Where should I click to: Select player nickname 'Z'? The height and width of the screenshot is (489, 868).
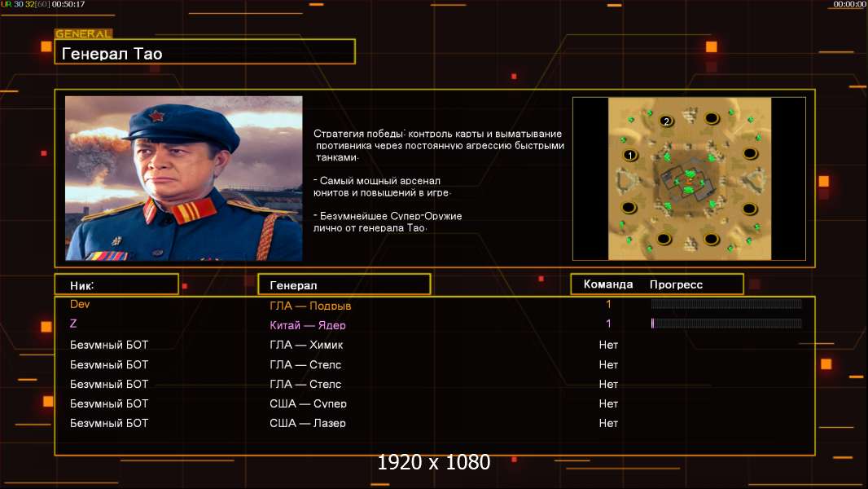[x=73, y=324]
